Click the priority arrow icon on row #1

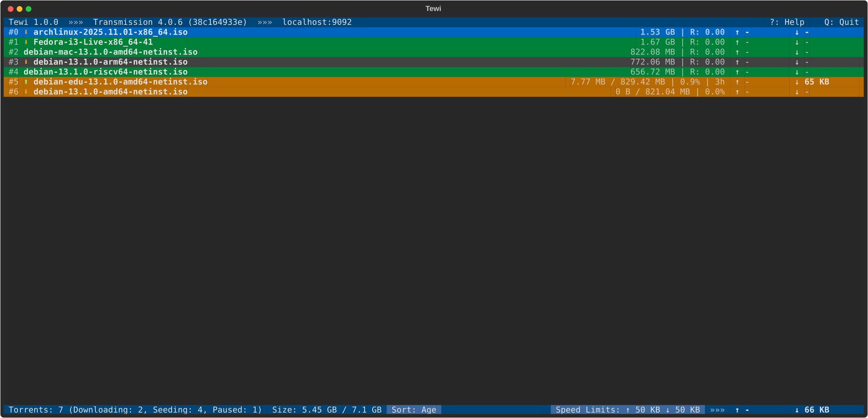point(26,42)
